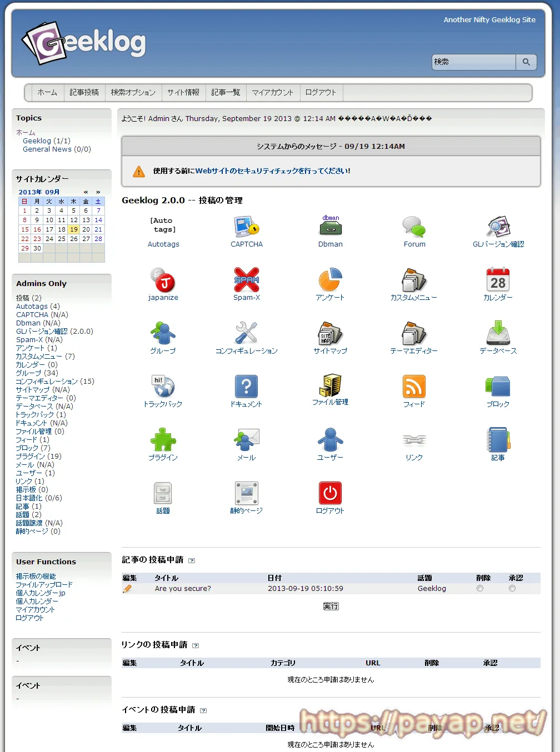The height and width of the screenshot is (752, 560).
Task: Select approve radio for 'Are you secure?'
Action: click(x=512, y=589)
